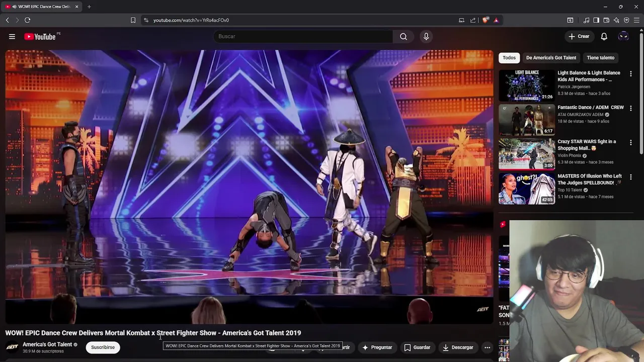
Task: Reload the page
Action: [27, 20]
